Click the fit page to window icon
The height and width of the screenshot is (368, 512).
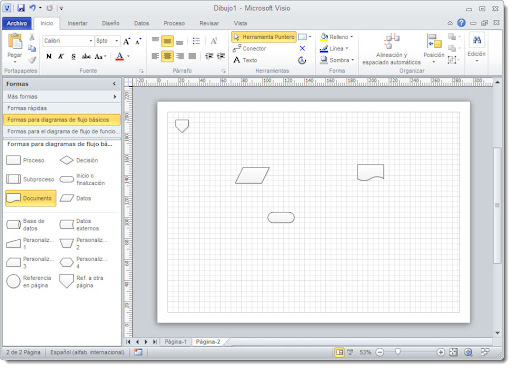point(453,352)
